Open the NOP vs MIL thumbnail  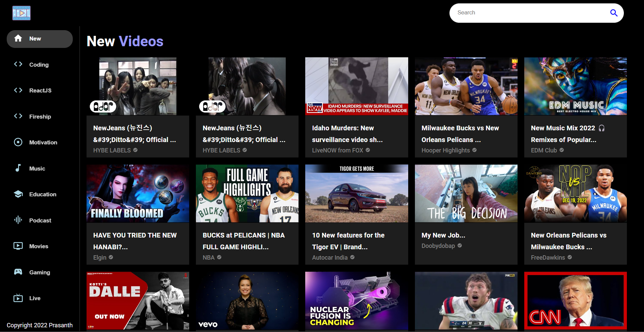(575, 193)
